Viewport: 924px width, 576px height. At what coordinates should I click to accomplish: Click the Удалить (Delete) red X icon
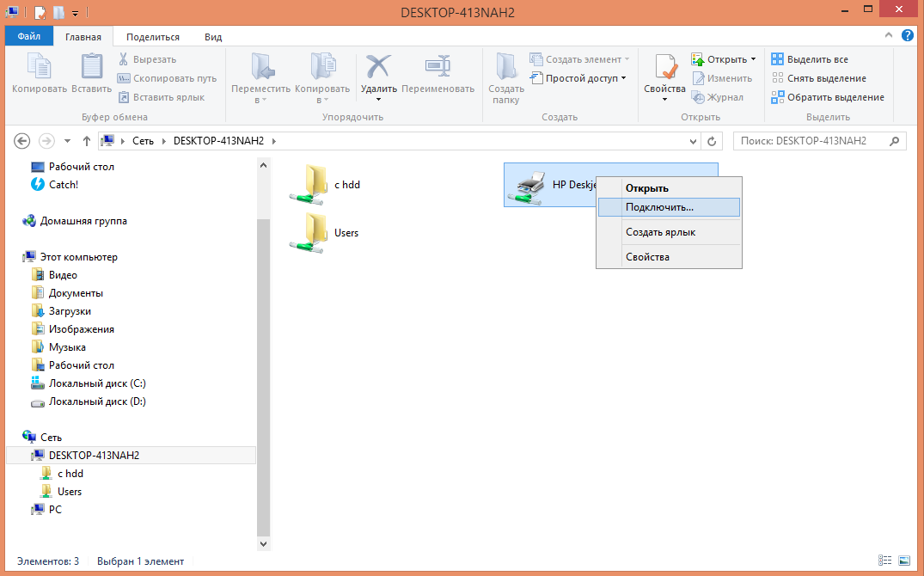pyautogui.click(x=378, y=68)
